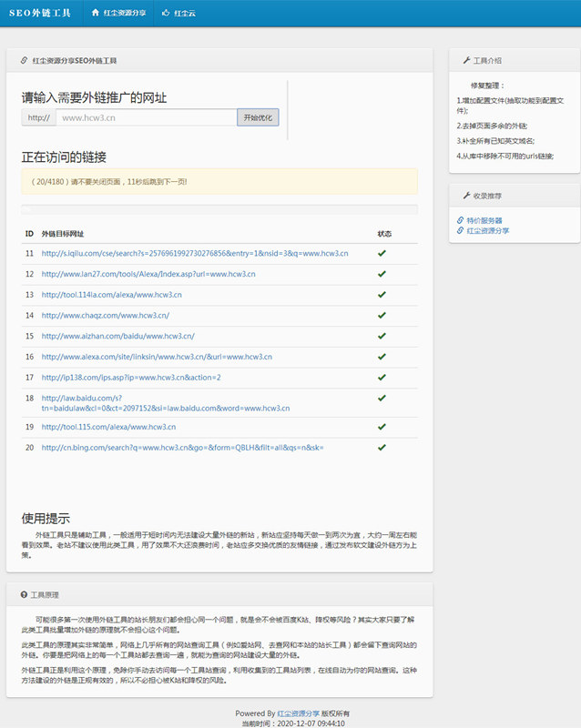581x728 pixels.
Task: Click the 状态 column header
Action: pos(384,234)
